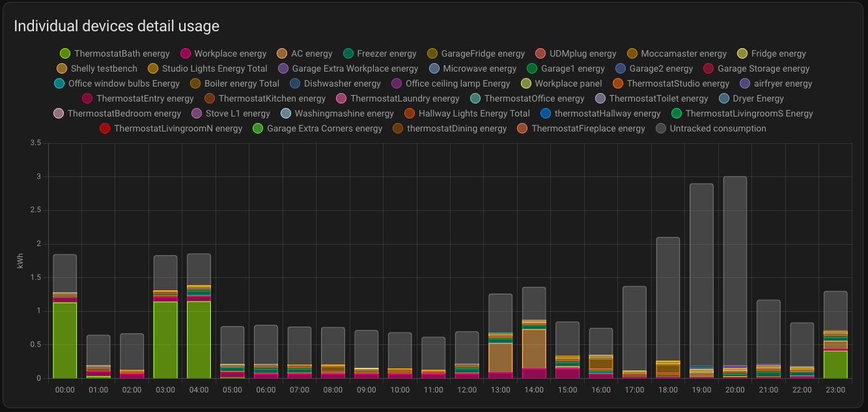Click the Moccamaster energy legend dot

click(632, 54)
